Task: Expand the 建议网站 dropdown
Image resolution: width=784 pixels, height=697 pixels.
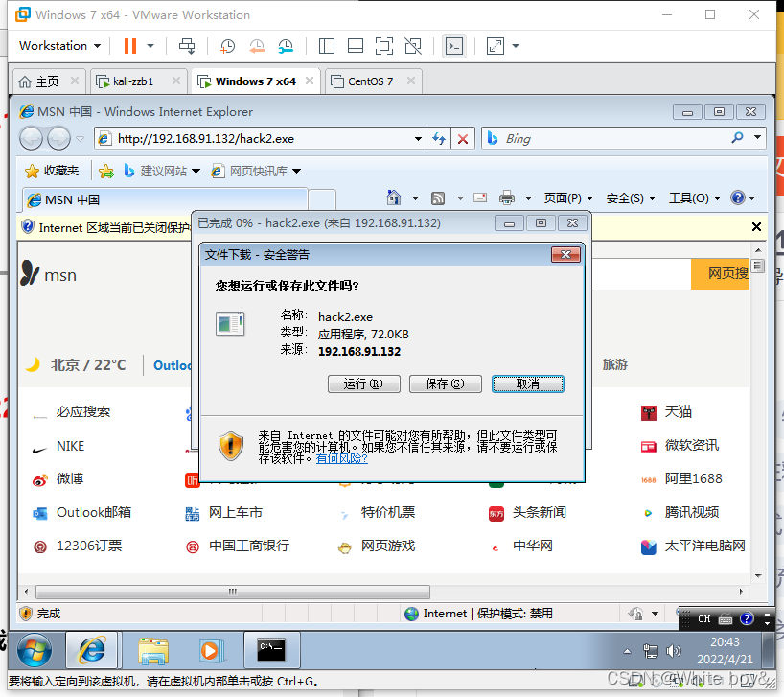Action: (x=196, y=171)
